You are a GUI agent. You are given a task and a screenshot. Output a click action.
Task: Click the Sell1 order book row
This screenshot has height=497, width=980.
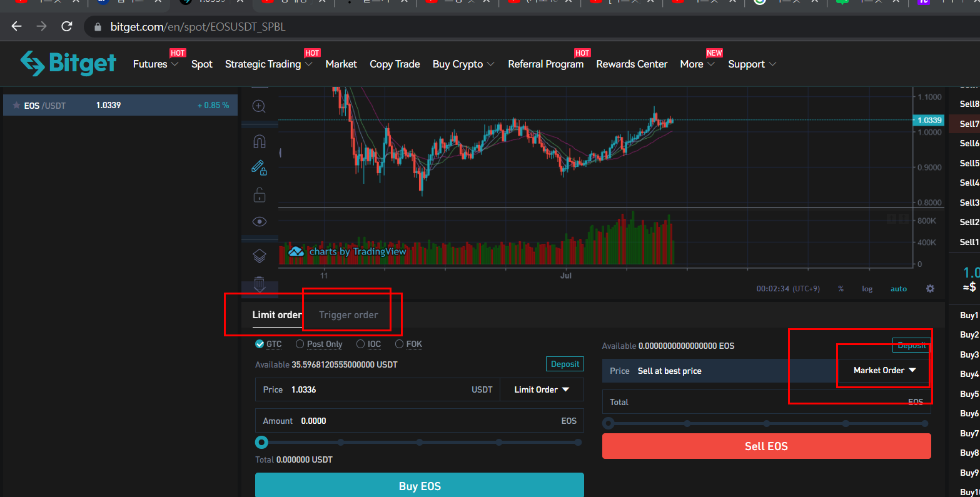(964, 242)
